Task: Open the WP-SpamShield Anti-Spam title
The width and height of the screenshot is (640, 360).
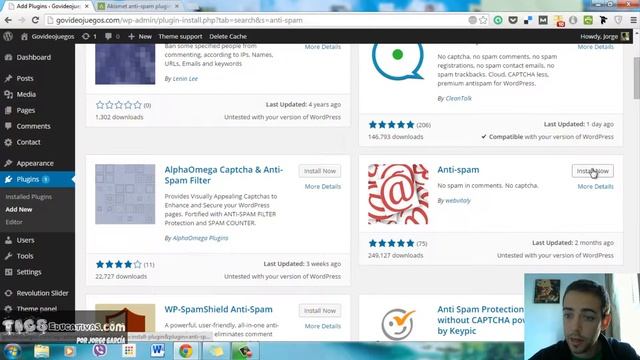Action: pos(218,309)
